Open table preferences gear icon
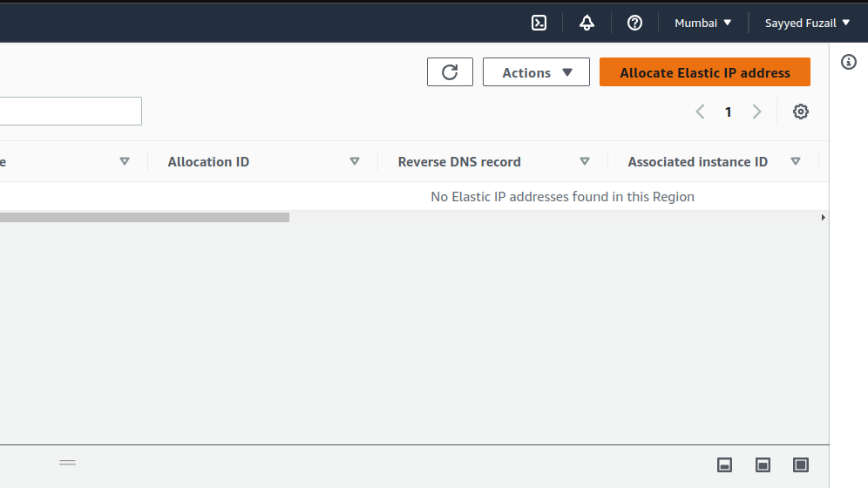The height and width of the screenshot is (488, 868). click(x=801, y=112)
